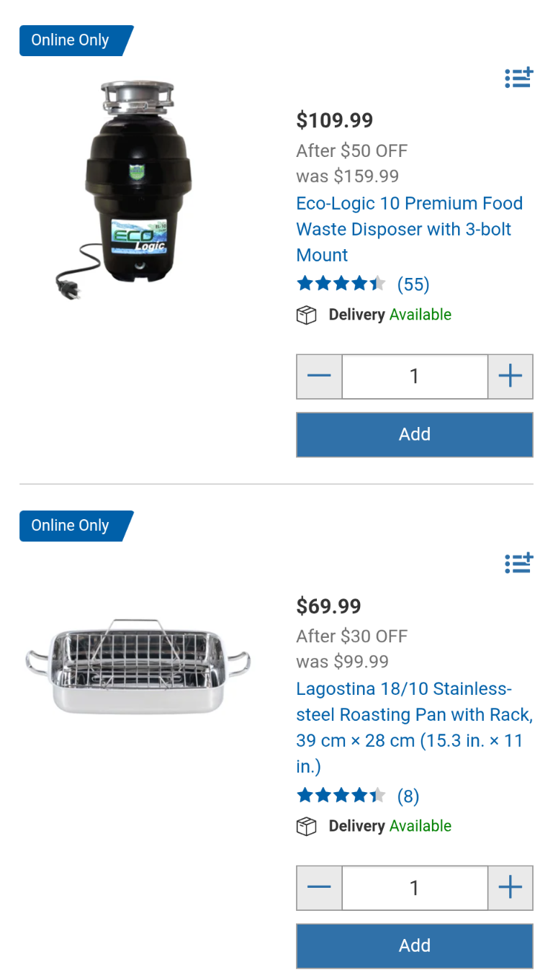Add Eco-Logic disposer to cart

415,434
